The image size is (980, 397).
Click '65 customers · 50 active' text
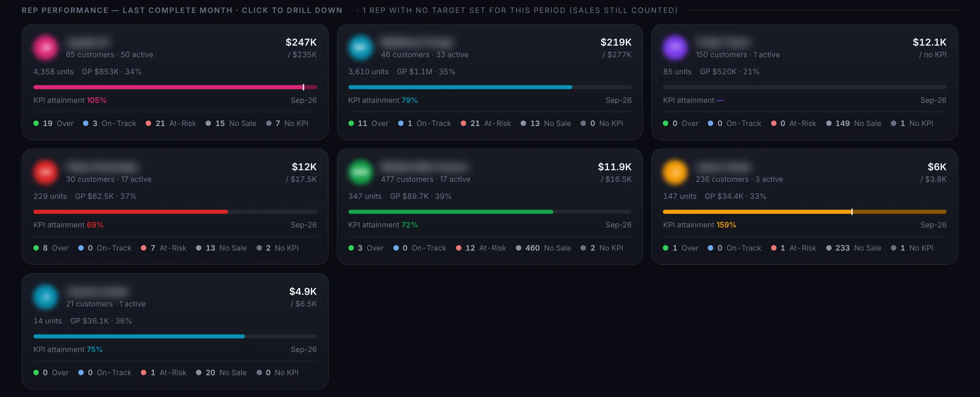[x=110, y=55]
